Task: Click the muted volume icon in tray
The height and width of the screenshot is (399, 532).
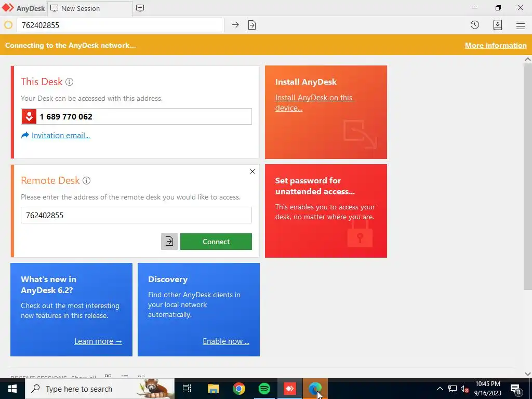Action: pyautogui.click(x=465, y=389)
